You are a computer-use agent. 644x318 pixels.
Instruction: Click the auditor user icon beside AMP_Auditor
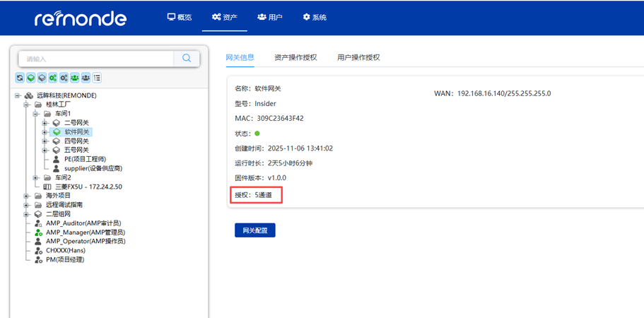(38, 223)
